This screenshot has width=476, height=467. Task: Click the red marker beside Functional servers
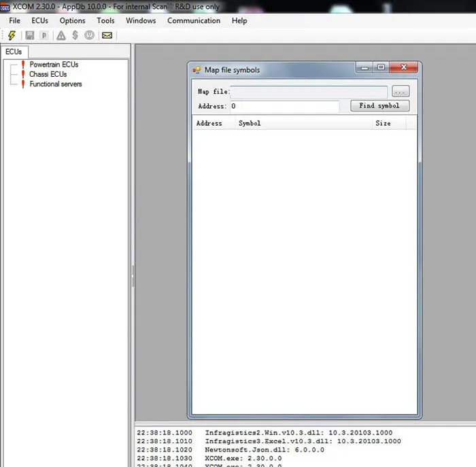pos(23,84)
